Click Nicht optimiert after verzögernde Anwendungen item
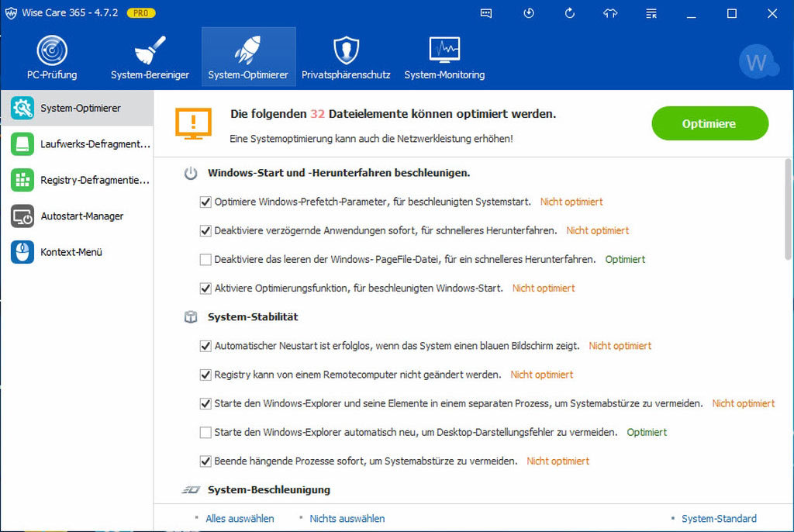Viewport: 794px width, 532px height. tap(598, 230)
